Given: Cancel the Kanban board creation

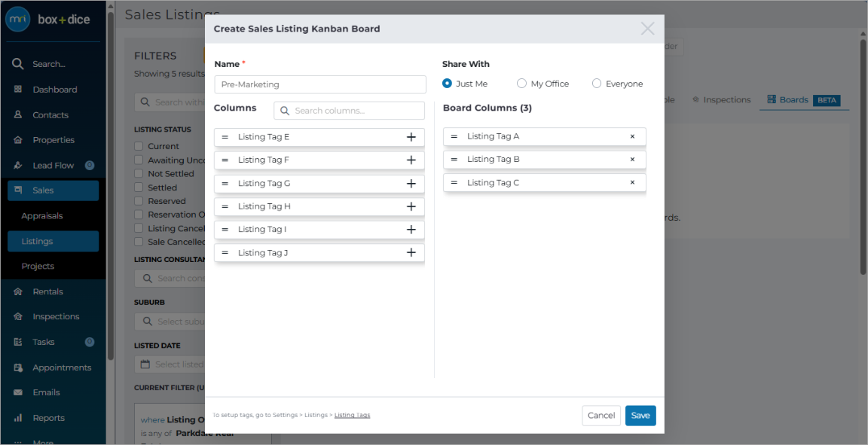Looking at the screenshot, I should point(601,416).
